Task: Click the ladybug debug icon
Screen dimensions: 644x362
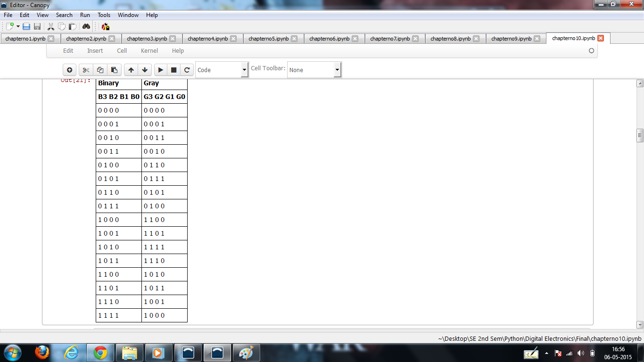Action: click(x=106, y=26)
